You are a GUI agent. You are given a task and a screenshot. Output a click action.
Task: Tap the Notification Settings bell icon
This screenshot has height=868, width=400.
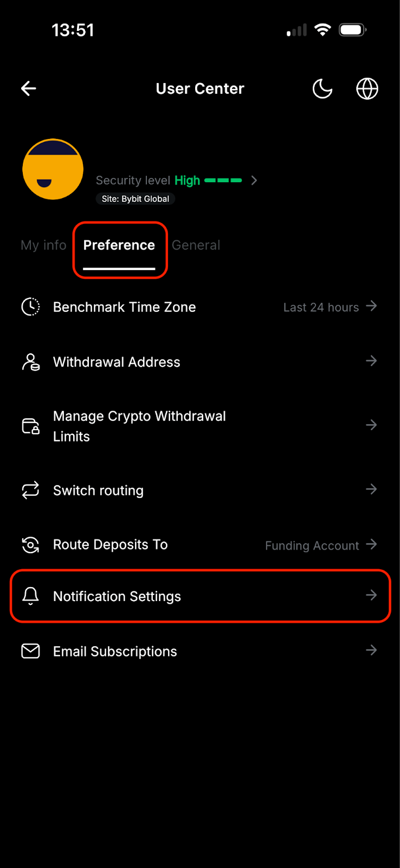click(x=31, y=596)
